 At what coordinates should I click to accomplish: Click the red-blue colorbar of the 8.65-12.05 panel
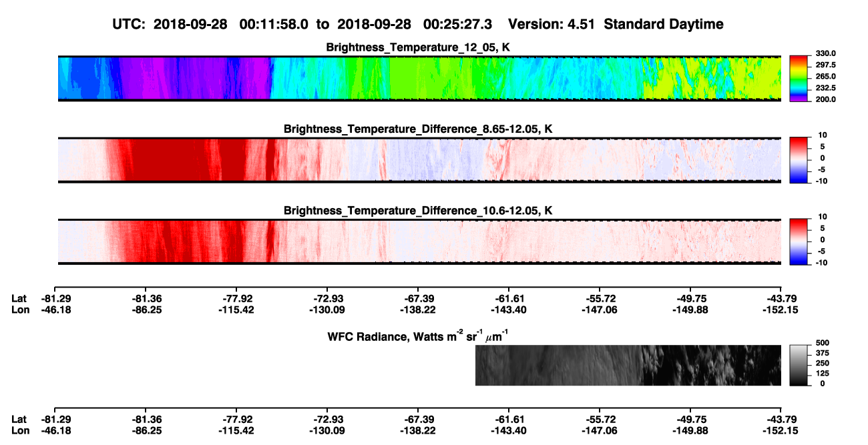click(799, 159)
